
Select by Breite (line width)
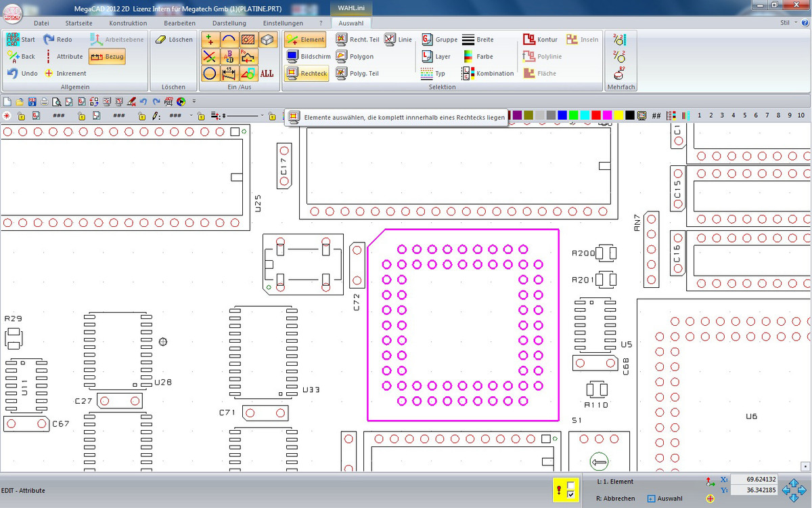(478, 39)
